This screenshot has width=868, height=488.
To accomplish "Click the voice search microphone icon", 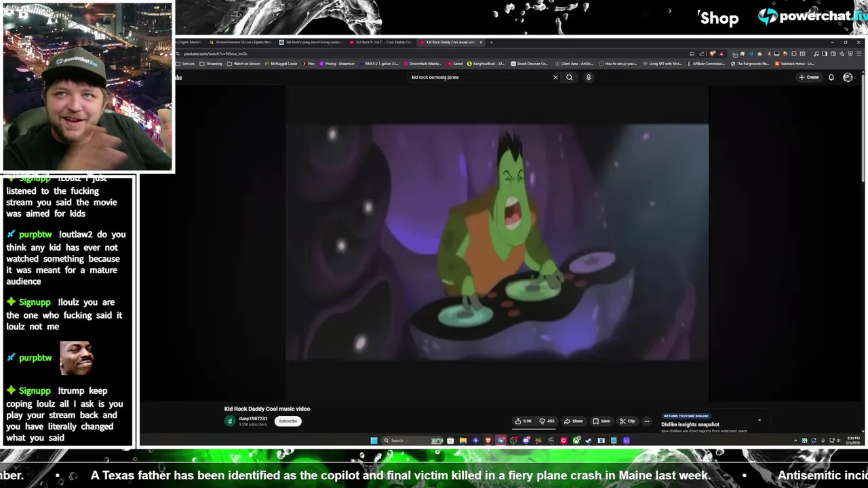I will point(589,77).
